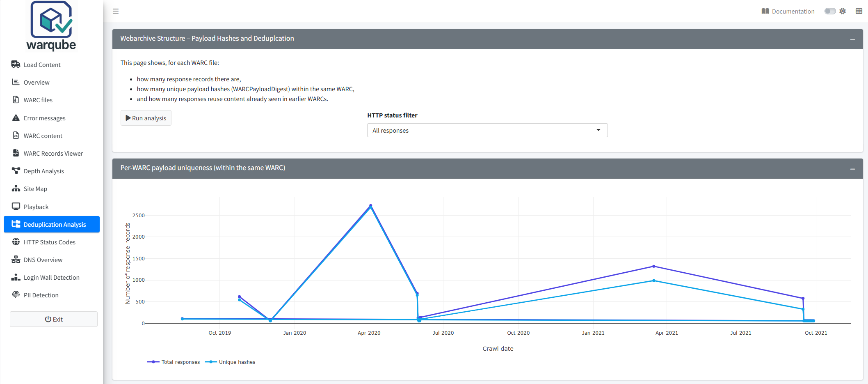Click the PII Detection fingerprint icon
This screenshot has height=384, width=868.
tap(16, 294)
